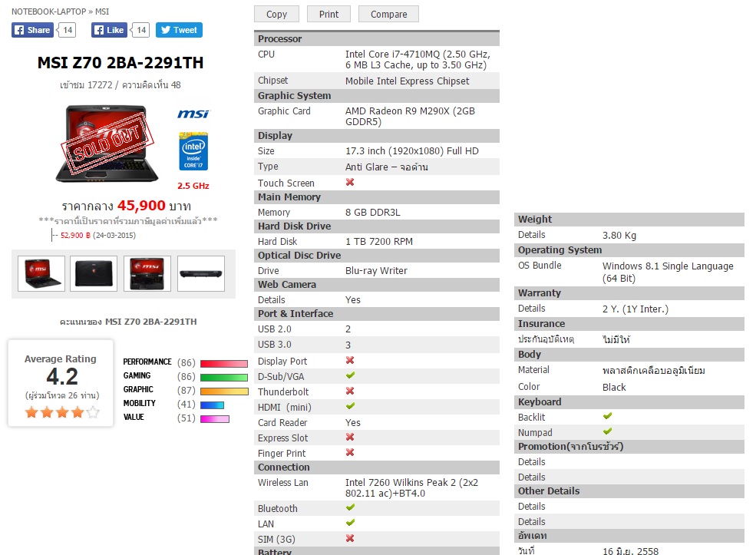The height and width of the screenshot is (555, 756).
Task: Click the GRAPHIC orange rating bar
Action: pyautogui.click(x=224, y=391)
